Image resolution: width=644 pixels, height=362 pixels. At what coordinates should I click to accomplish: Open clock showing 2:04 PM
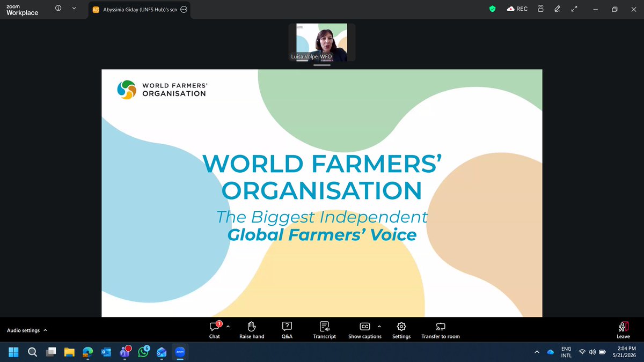click(x=625, y=352)
